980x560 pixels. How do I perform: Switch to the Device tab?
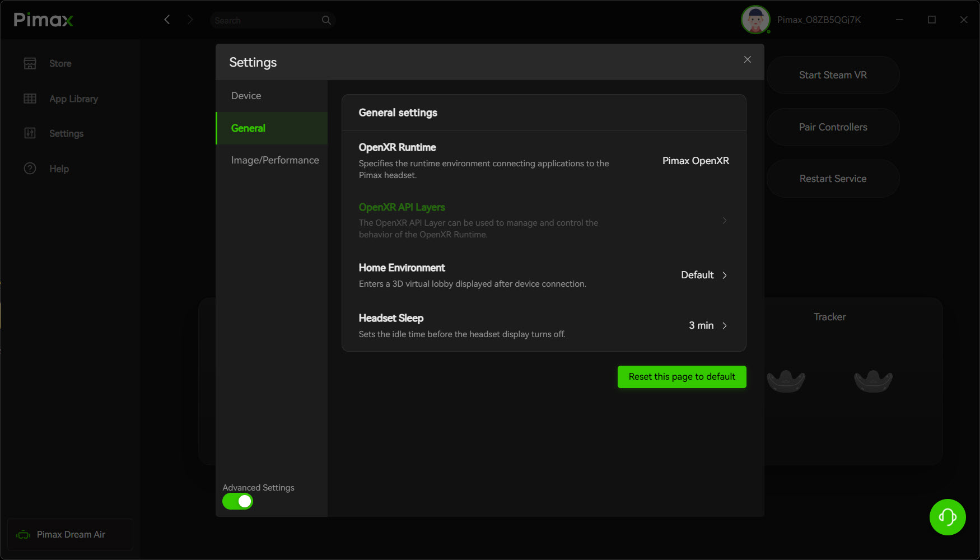pos(272,96)
